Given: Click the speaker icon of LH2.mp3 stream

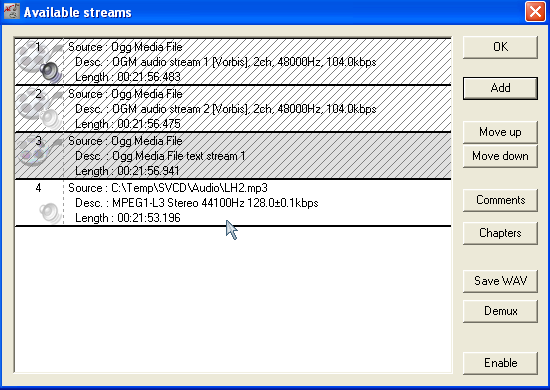Looking at the screenshot, I should pos(50,213).
